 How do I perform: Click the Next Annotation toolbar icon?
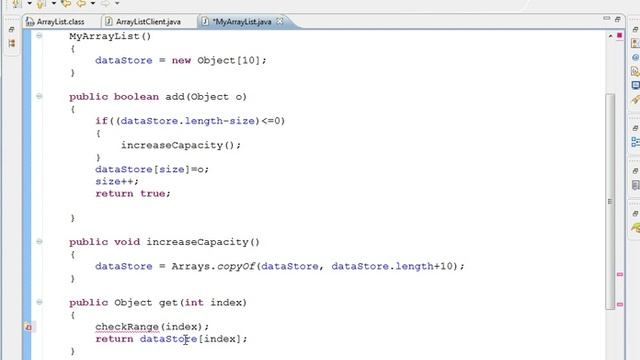coord(16,4)
